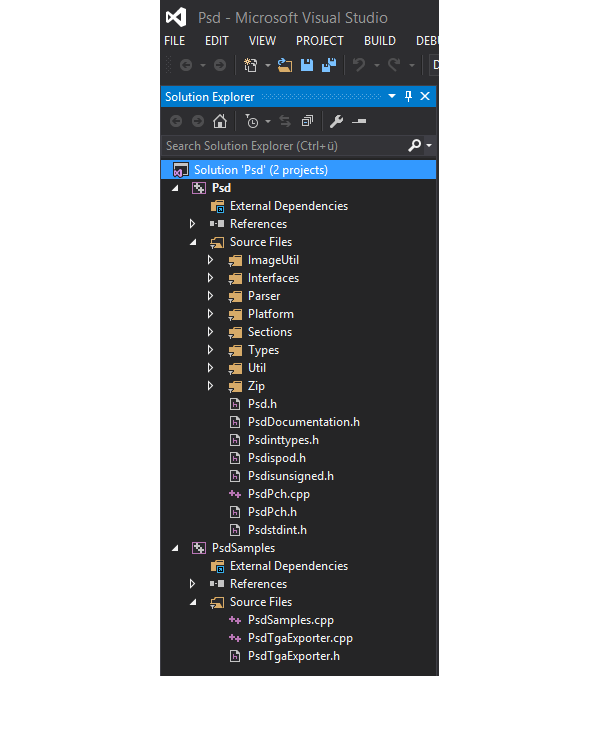Click the Save All toolbar icon
The height and width of the screenshot is (740, 600).
[329, 65]
